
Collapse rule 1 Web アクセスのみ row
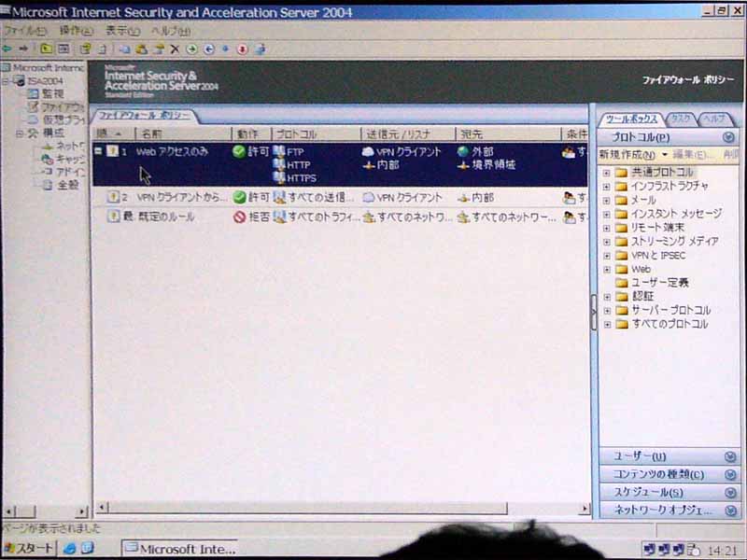[98, 151]
